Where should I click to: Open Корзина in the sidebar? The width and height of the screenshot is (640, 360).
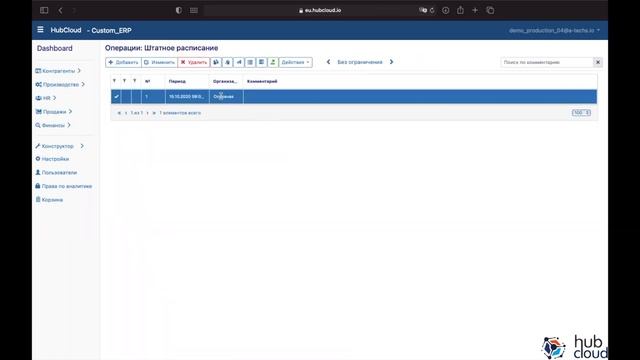[x=49, y=200]
